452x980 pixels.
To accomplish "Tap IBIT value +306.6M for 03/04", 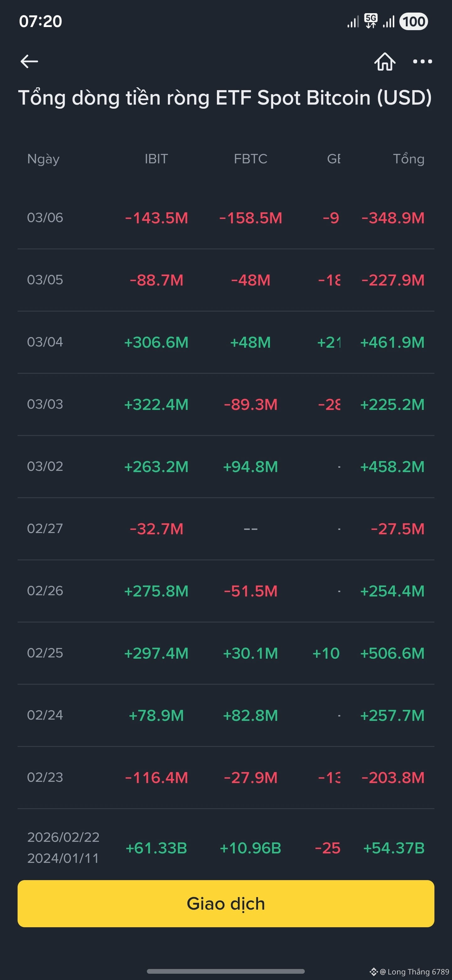I will click(156, 342).
